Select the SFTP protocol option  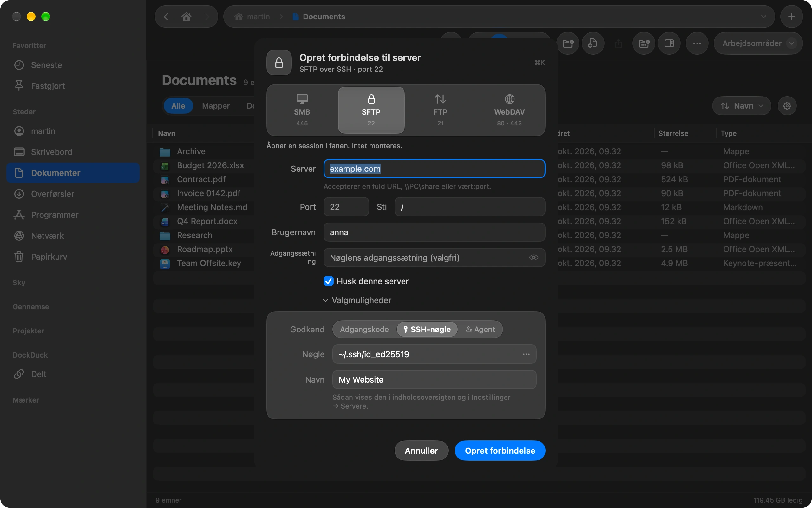371,110
